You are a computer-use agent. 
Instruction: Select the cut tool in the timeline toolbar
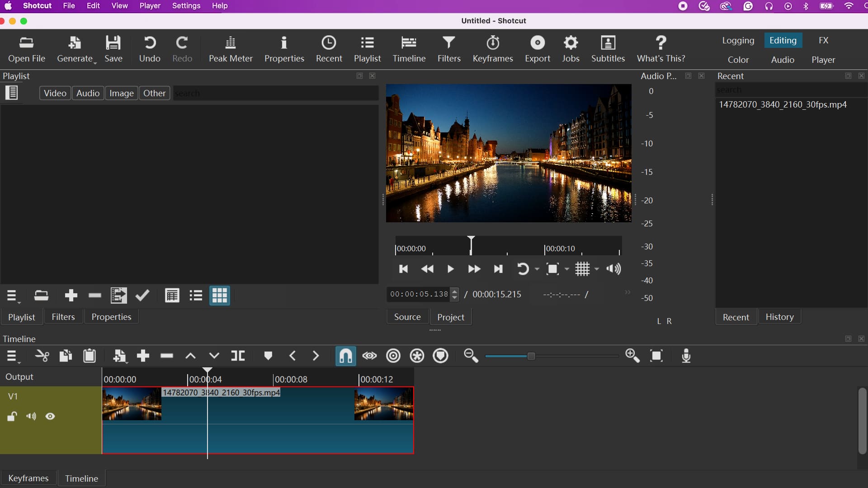click(x=42, y=356)
